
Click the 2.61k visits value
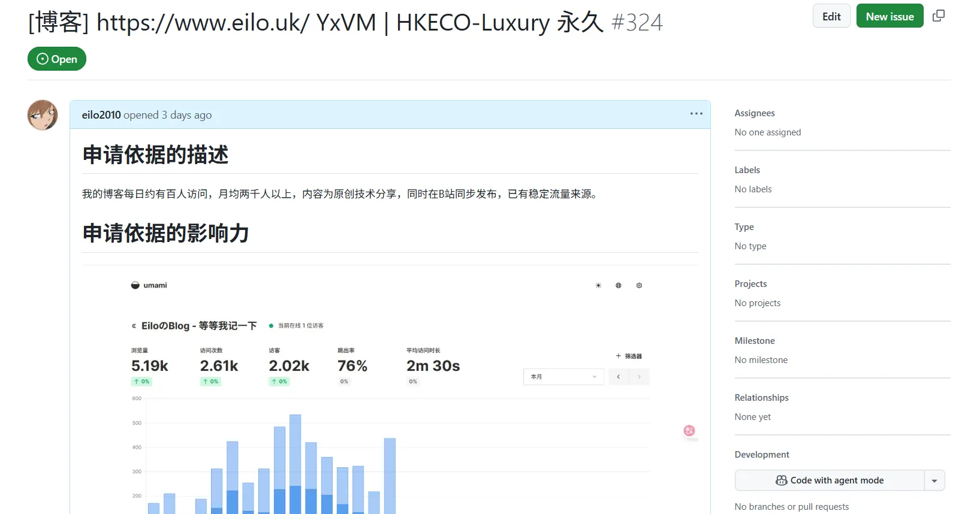click(x=219, y=365)
